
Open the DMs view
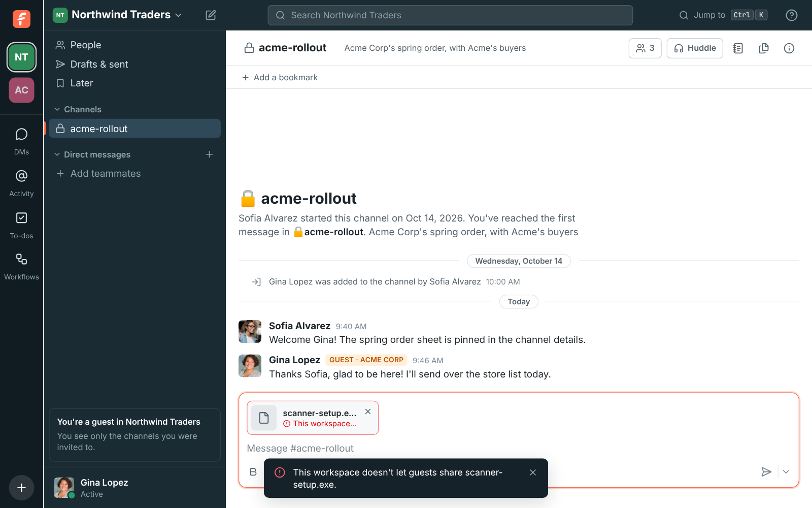pyautogui.click(x=21, y=141)
